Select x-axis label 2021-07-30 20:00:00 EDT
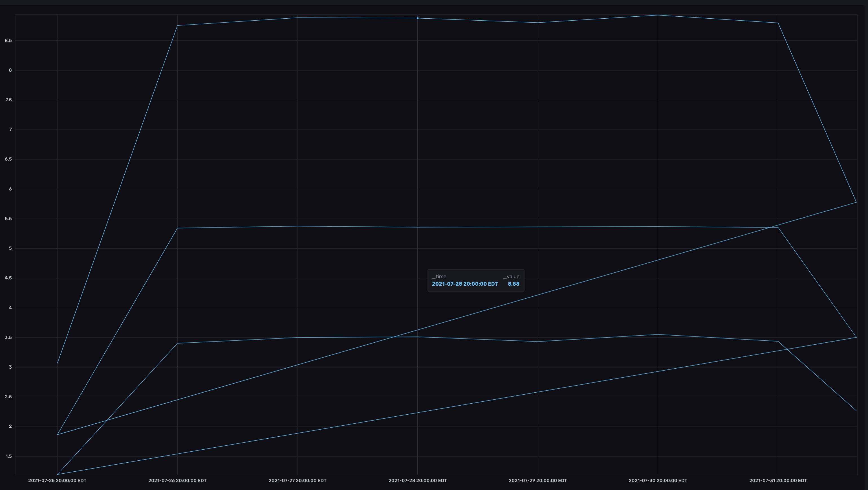The image size is (868, 490). pyautogui.click(x=657, y=481)
